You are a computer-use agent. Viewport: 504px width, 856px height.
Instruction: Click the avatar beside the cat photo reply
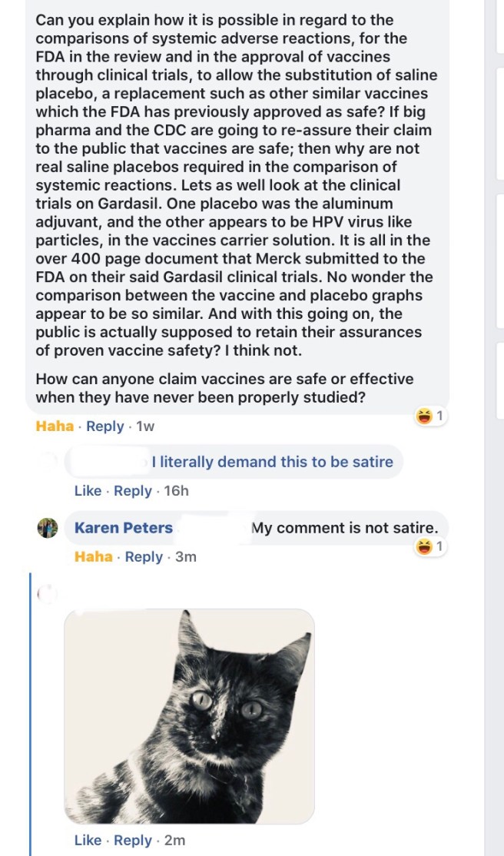pos(48,593)
